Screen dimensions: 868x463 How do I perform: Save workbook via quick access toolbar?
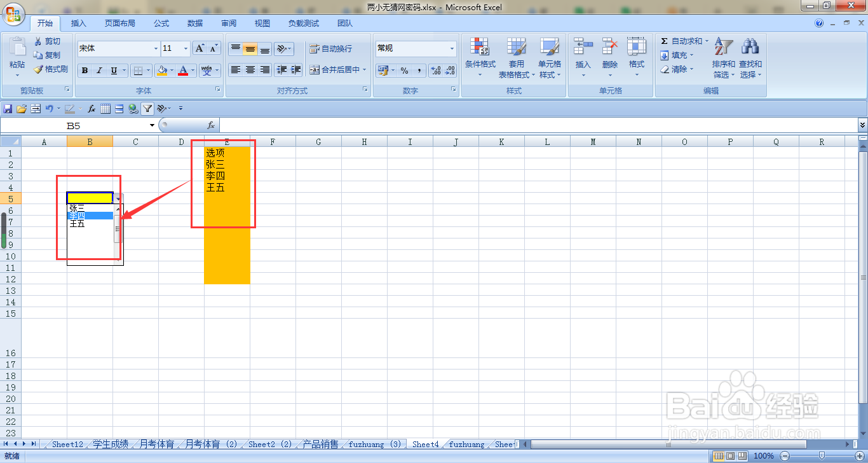point(8,109)
